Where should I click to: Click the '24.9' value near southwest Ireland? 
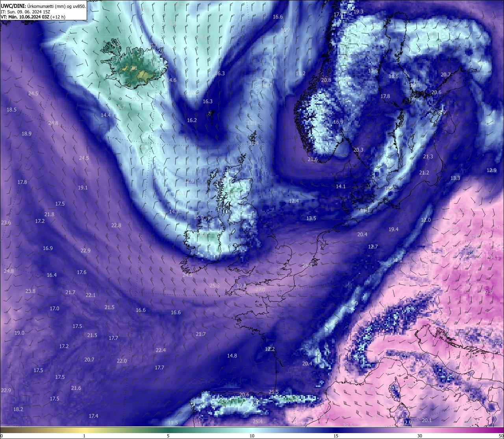[187, 275]
